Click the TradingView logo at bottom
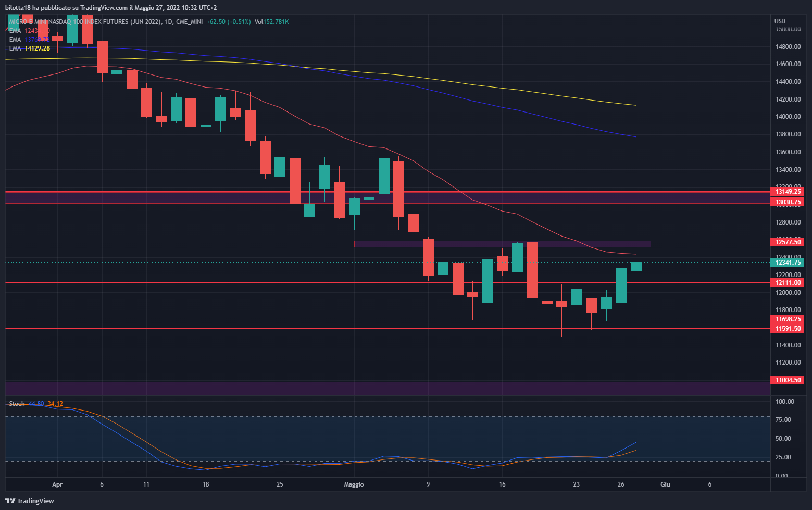812x510 pixels. click(x=30, y=501)
